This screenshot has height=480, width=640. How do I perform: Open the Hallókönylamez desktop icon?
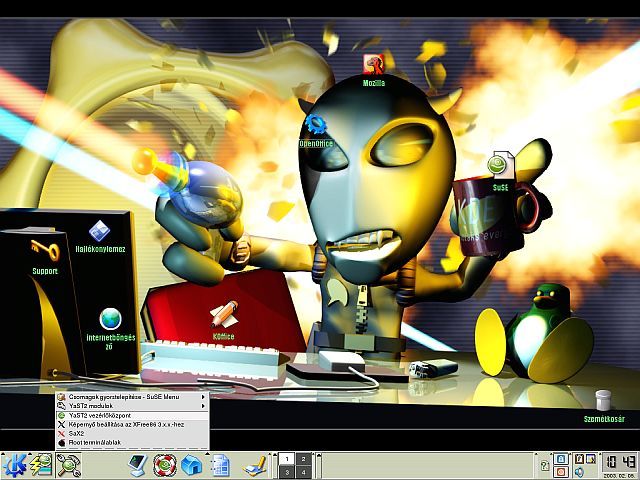click(99, 232)
